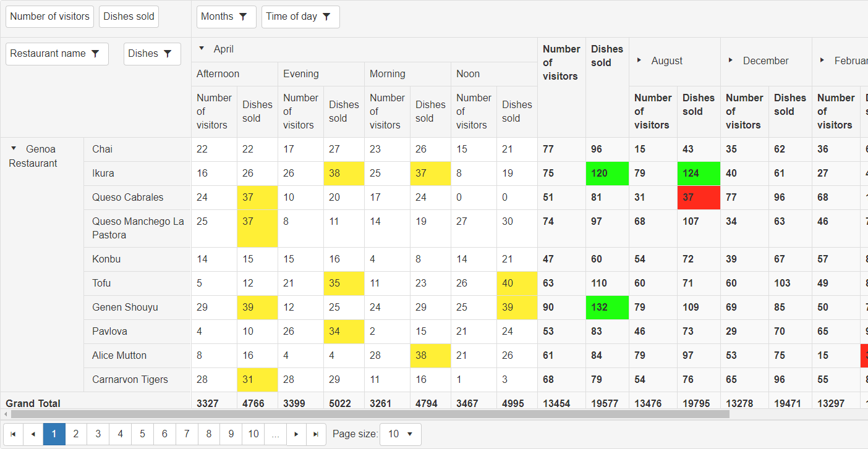The width and height of the screenshot is (868, 449).
Task: Click the Queso Manchego La Pastora row
Action: coord(138,229)
